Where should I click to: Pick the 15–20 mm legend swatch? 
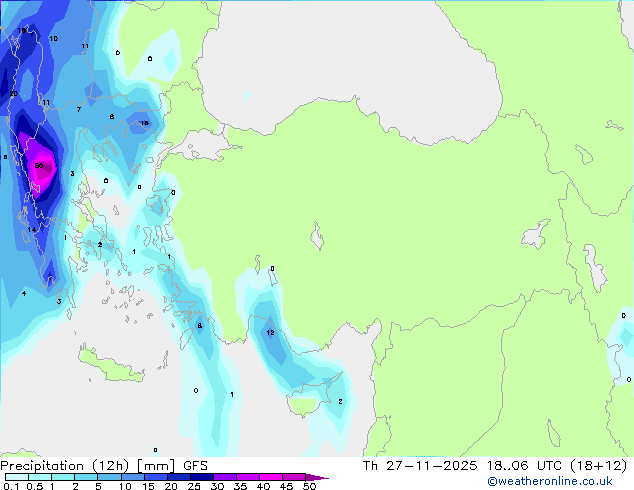[155, 477]
